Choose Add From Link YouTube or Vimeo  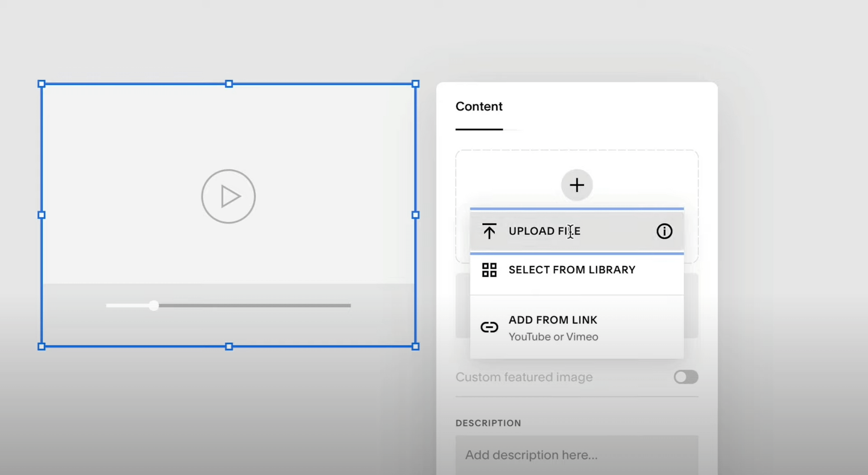(577, 327)
